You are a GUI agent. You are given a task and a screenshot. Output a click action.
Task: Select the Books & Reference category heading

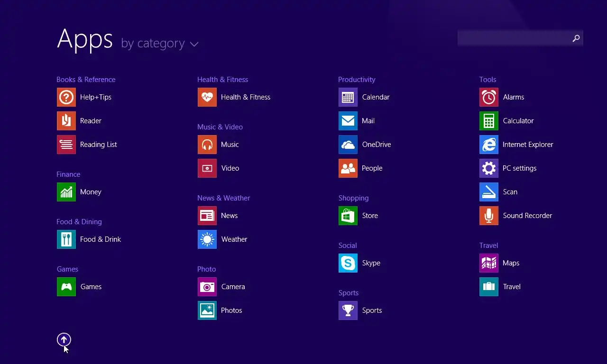[86, 80]
